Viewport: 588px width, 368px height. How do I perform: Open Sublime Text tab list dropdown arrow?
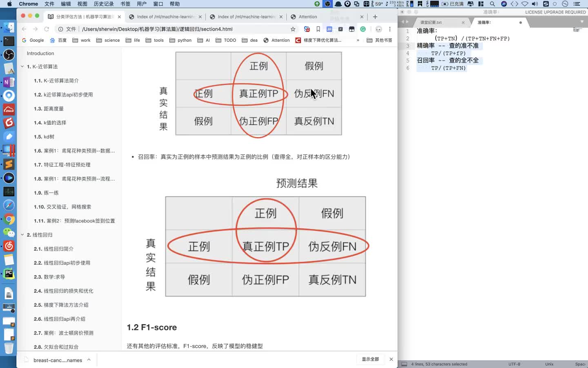[x=582, y=22]
